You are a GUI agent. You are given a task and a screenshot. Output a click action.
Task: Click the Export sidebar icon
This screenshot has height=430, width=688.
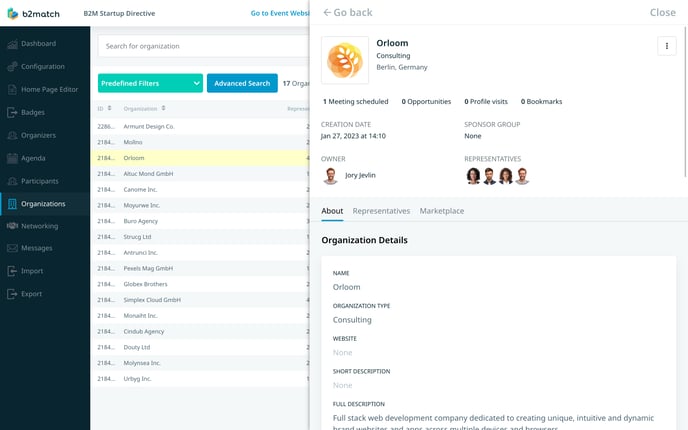pyautogui.click(x=12, y=294)
